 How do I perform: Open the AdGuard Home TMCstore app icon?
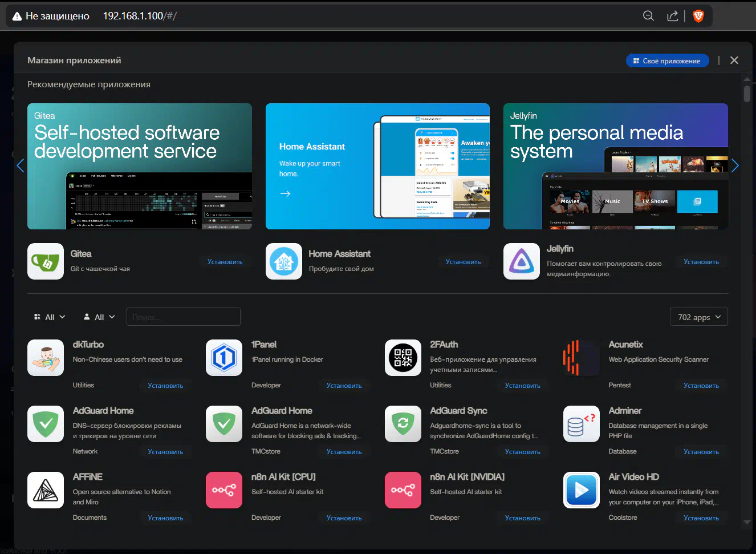(x=224, y=424)
